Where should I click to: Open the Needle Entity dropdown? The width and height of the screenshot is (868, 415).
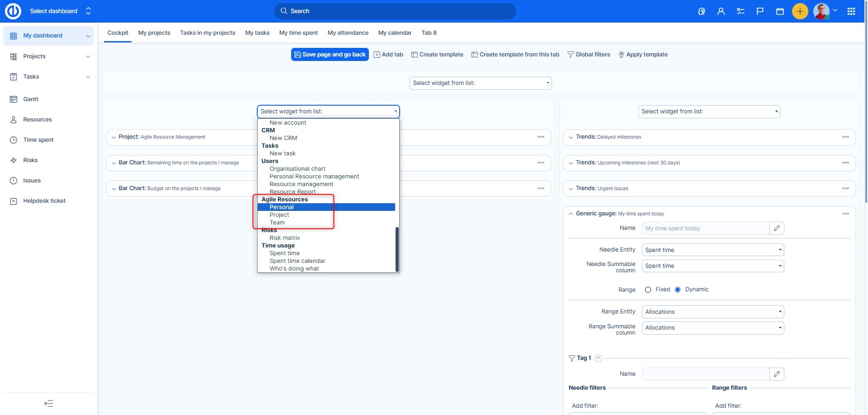712,250
